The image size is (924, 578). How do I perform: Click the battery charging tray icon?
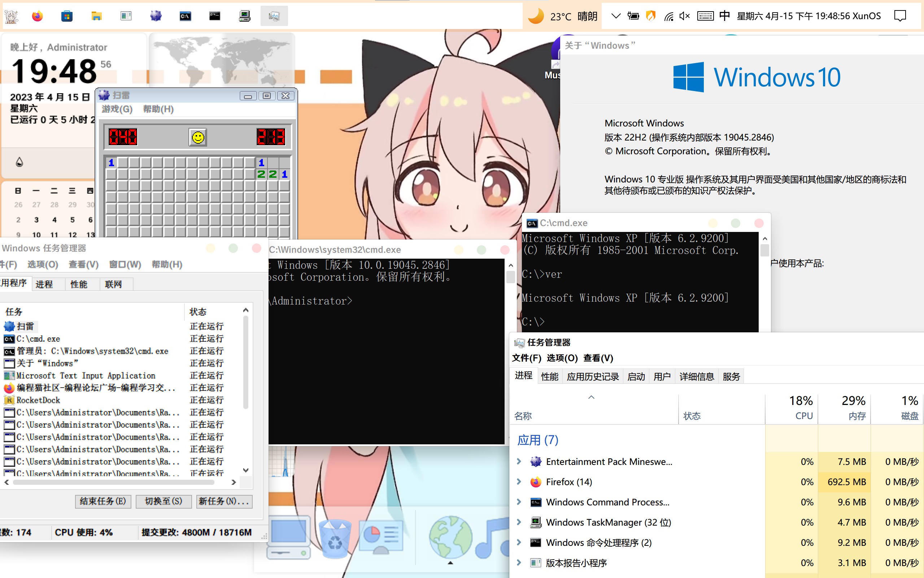coord(633,16)
